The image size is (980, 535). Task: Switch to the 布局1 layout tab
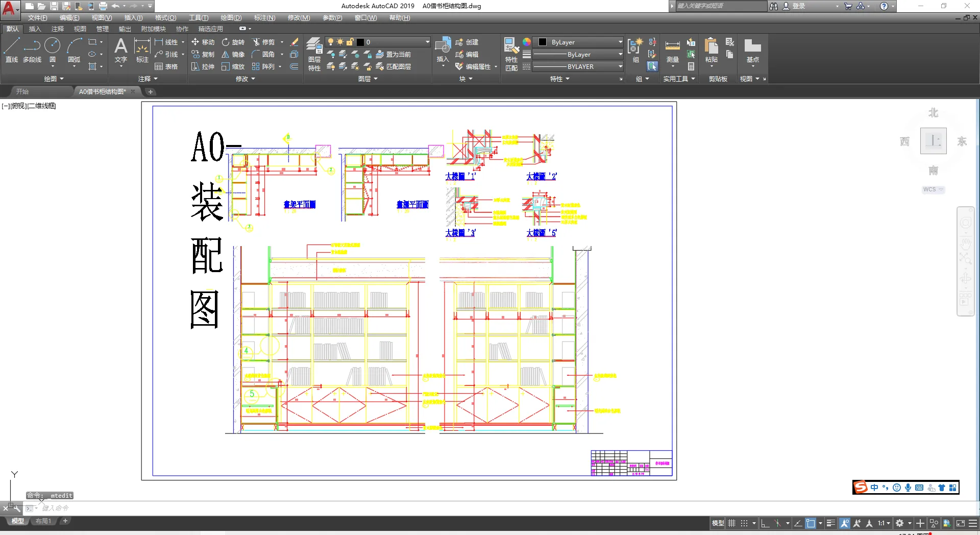(43, 521)
